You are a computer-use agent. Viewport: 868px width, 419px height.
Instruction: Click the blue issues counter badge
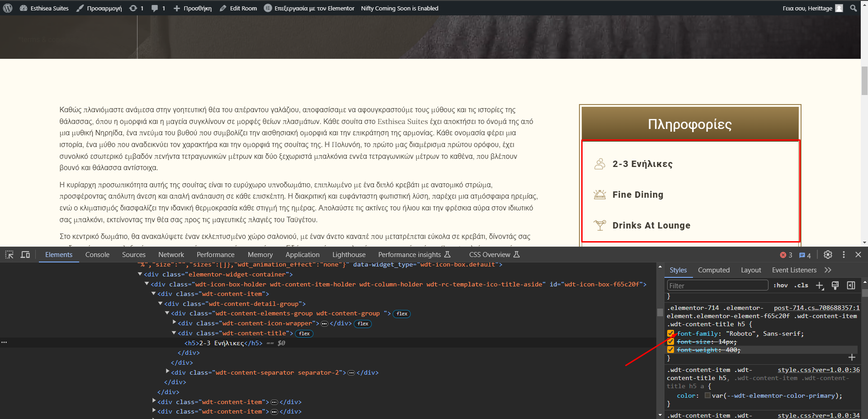[x=805, y=255]
